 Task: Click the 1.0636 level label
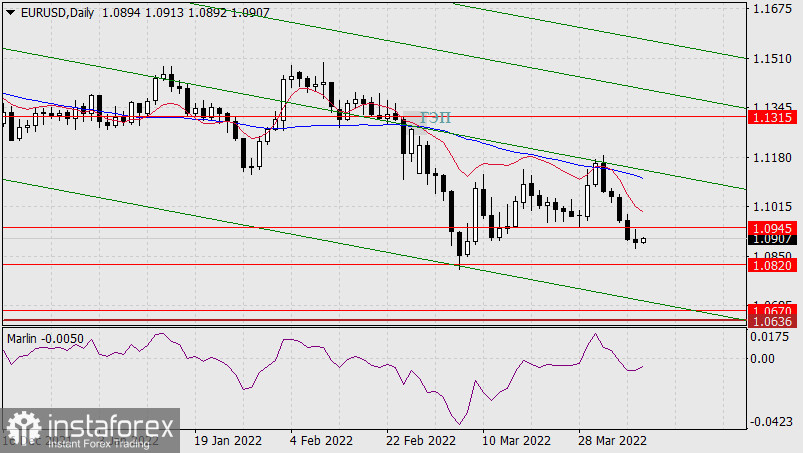773,322
